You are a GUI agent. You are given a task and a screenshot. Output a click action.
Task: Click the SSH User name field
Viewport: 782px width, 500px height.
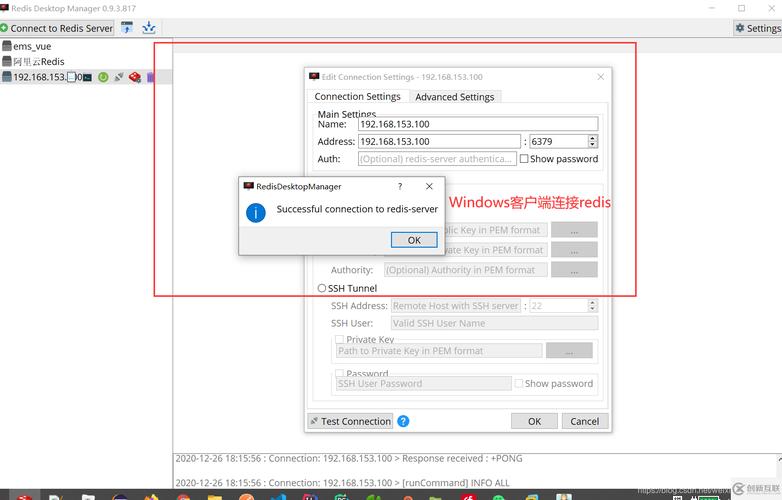[494, 323]
